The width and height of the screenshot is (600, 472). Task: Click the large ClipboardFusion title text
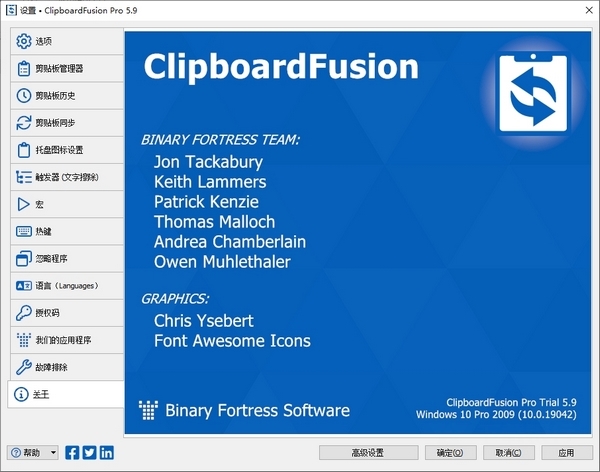(x=281, y=67)
